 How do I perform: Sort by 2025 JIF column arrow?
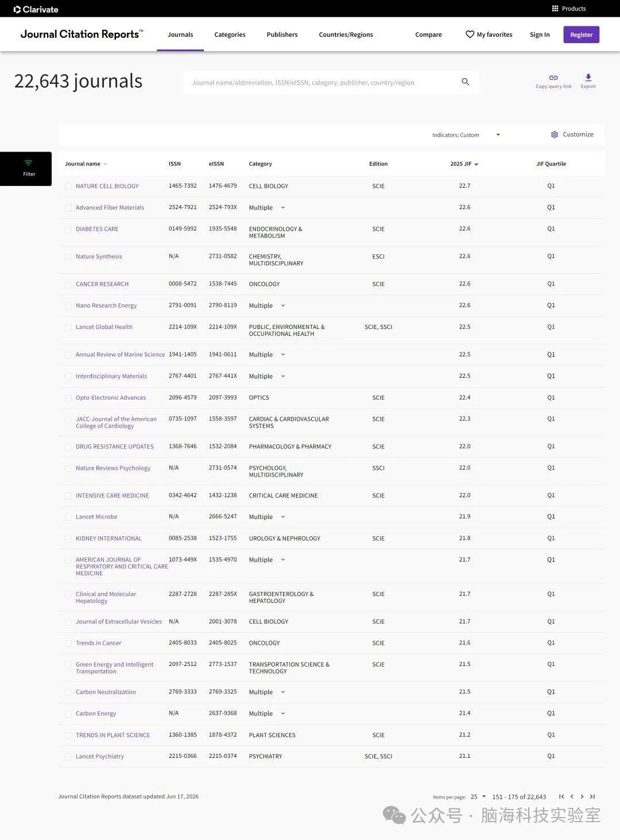476,164
